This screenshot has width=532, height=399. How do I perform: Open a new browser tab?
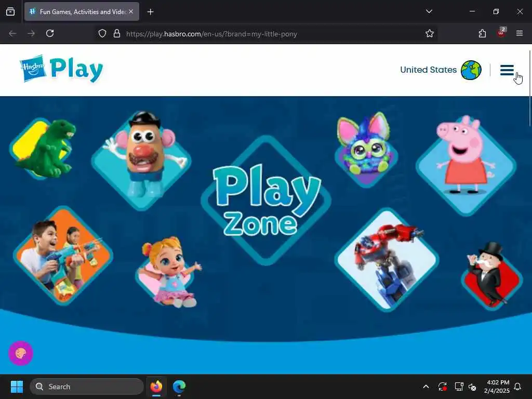[x=150, y=12]
